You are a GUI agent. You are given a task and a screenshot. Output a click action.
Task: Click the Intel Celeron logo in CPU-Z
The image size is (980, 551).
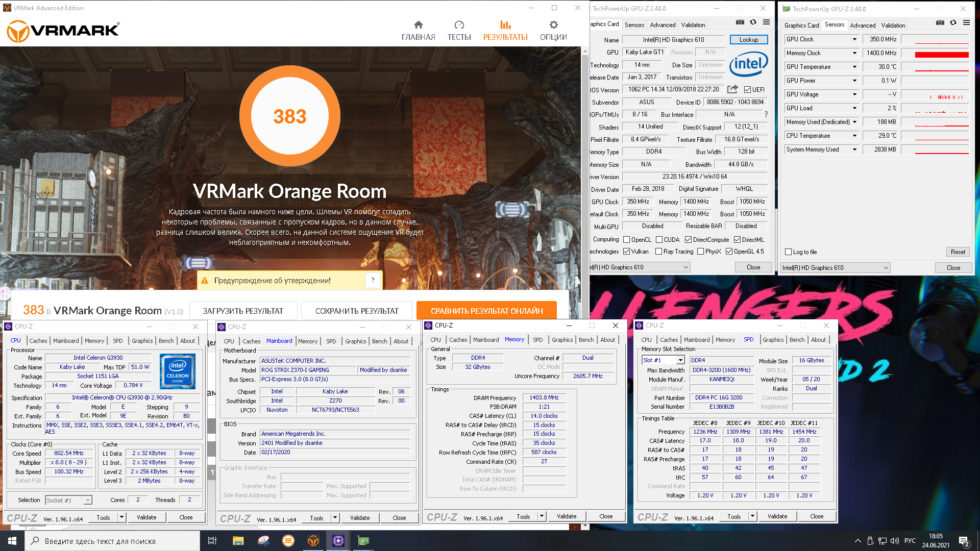(177, 371)
